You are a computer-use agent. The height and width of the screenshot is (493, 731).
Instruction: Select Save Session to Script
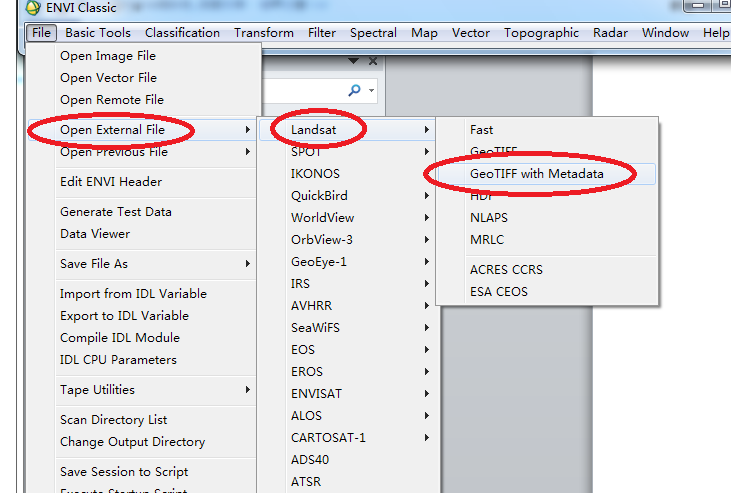click(143, 472)
